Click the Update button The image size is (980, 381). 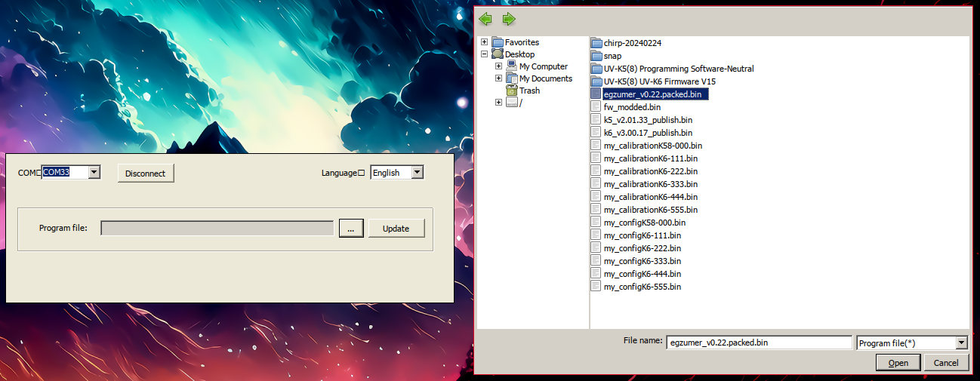click(396, 229)
